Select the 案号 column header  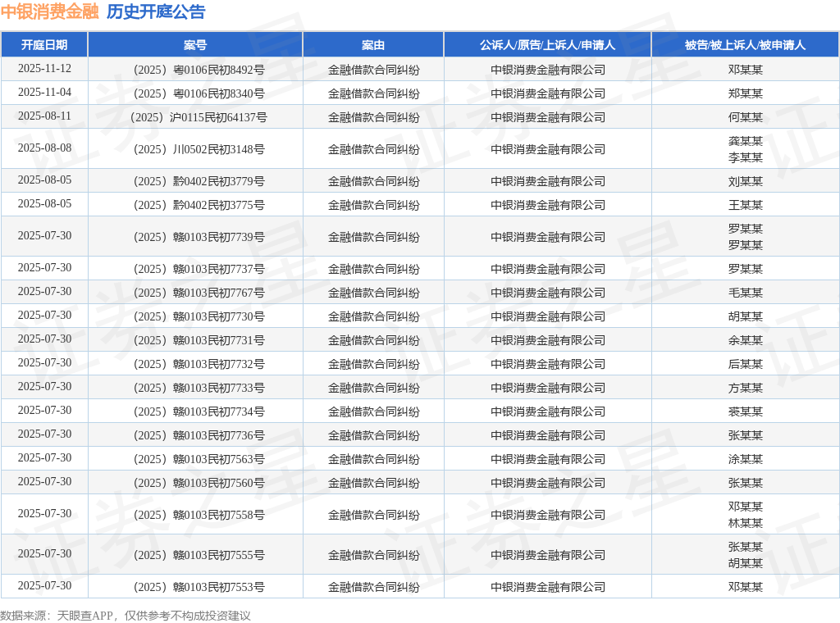(x=195, y=45)
